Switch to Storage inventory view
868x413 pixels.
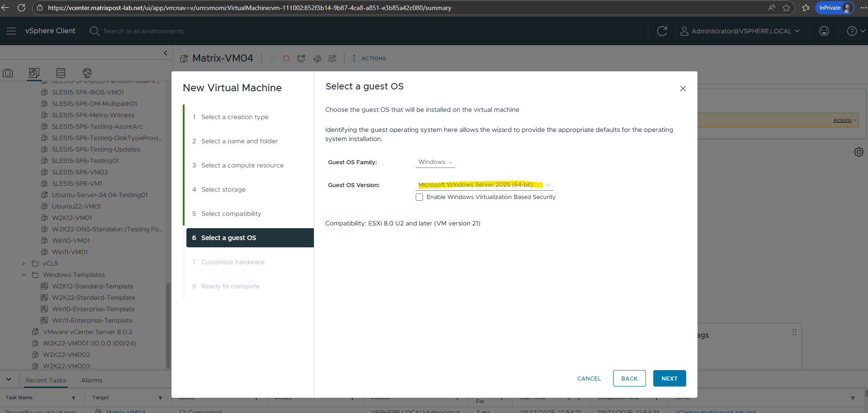click(x=61, y=73)
